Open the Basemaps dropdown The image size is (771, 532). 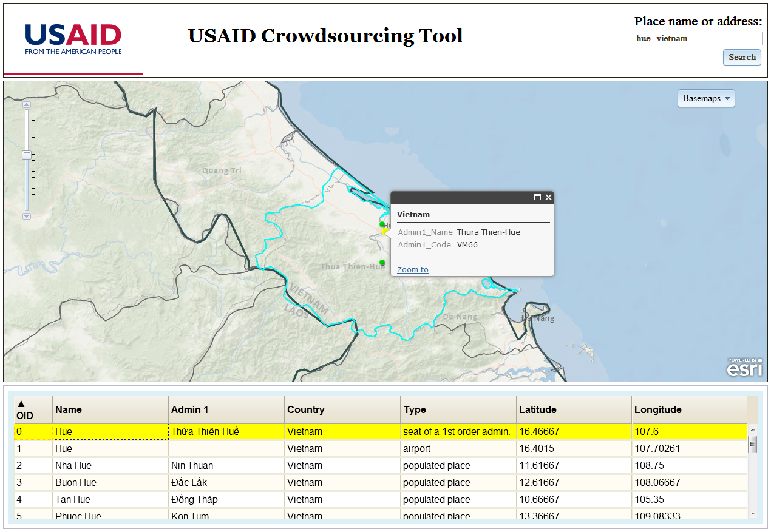(x=706, y=98)
